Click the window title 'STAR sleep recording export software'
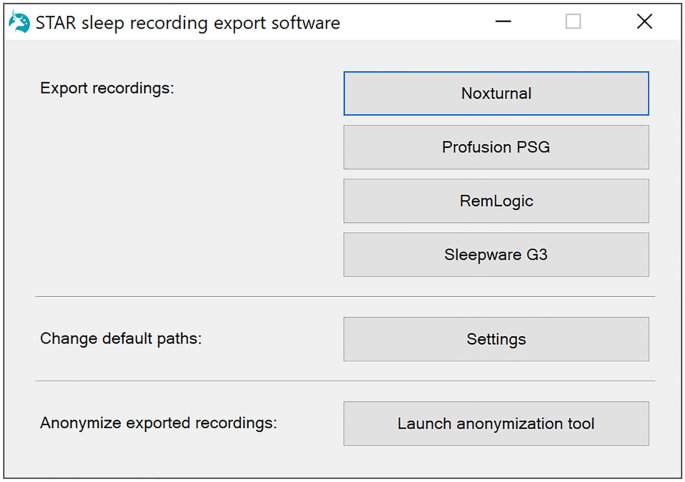 click(x=188, y=23)
